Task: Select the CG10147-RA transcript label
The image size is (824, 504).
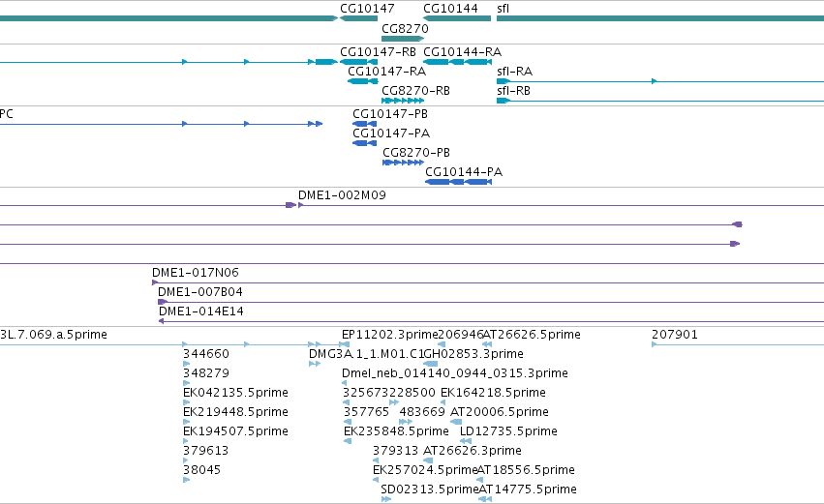Action: click(x=386, y=72)
